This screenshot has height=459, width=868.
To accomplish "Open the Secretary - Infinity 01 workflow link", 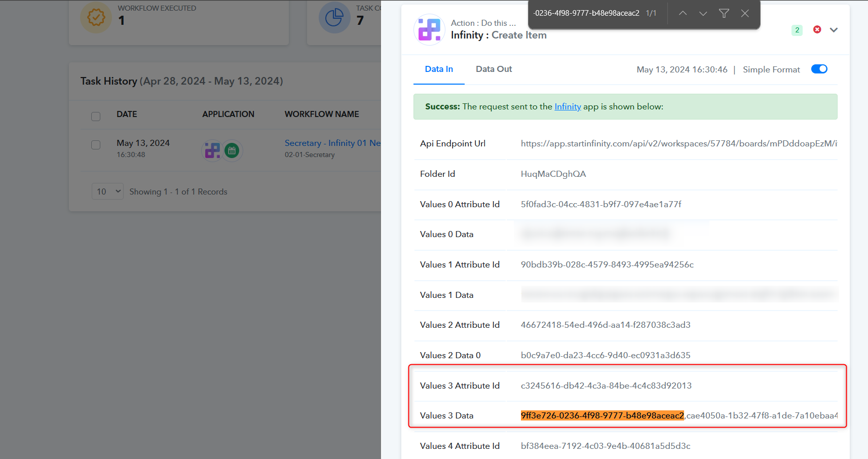I will point(332,143).
